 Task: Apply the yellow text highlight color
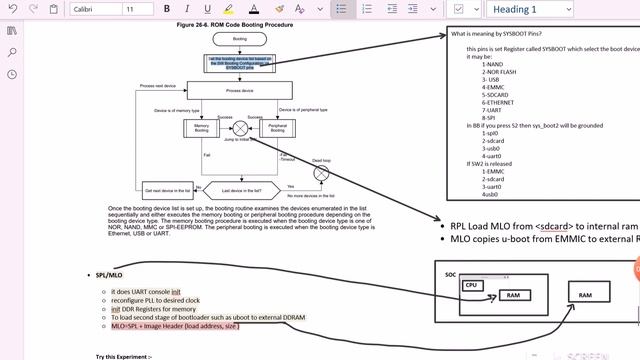[229, 9]
